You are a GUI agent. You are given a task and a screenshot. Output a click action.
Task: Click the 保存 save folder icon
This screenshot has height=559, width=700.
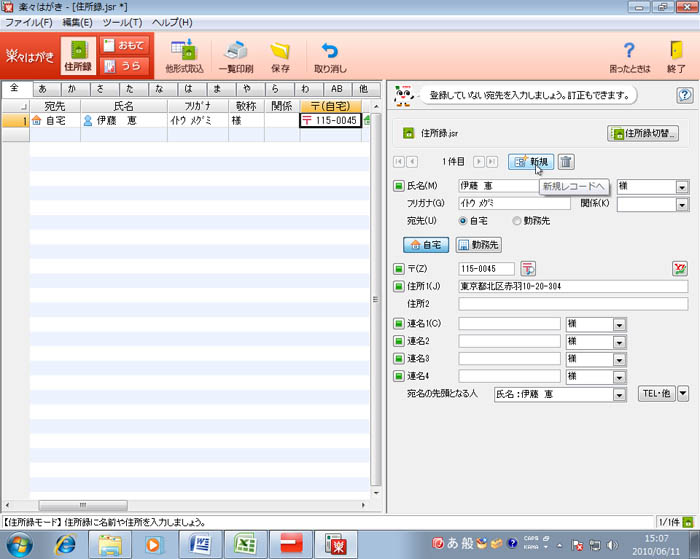(280, 50)
